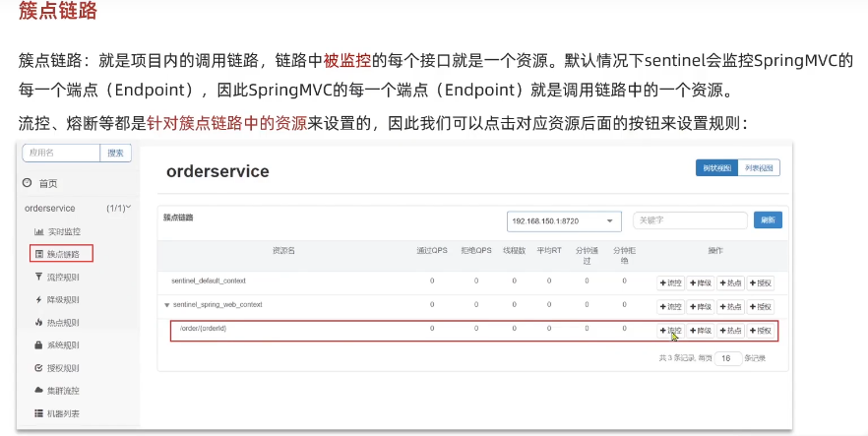This screenshot has width=868, height=436.
Task: Click the 资源名 column header
Action: click(x=283, y=251)
